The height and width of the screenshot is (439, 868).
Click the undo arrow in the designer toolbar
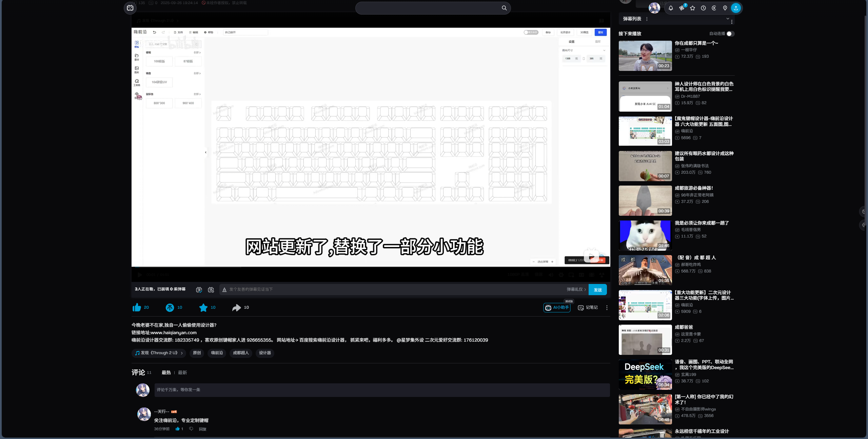coord(155,32)
